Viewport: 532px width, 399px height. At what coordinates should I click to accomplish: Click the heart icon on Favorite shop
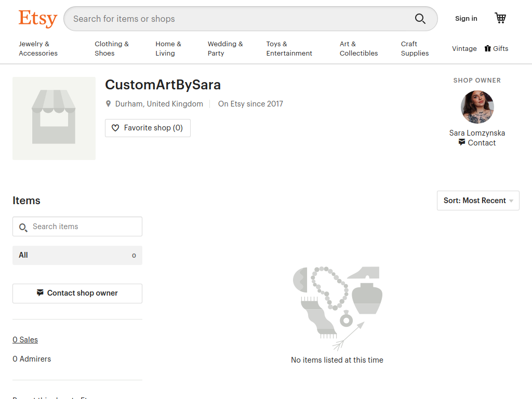pos(115,128)
